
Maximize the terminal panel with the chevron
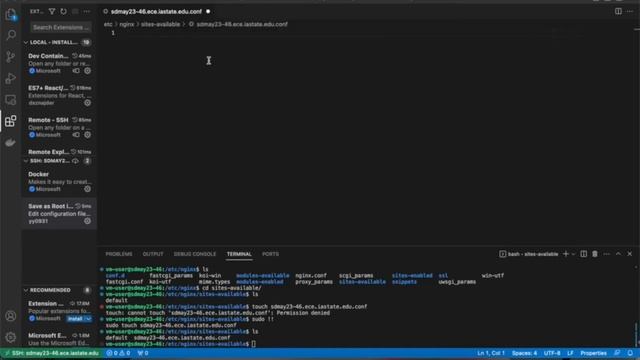tap(618, 254)
